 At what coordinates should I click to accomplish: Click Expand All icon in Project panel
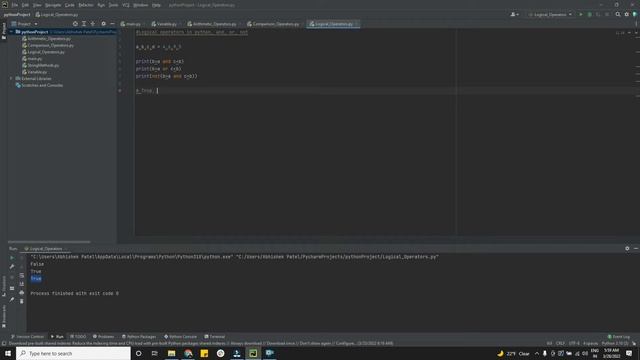(84, 24)
